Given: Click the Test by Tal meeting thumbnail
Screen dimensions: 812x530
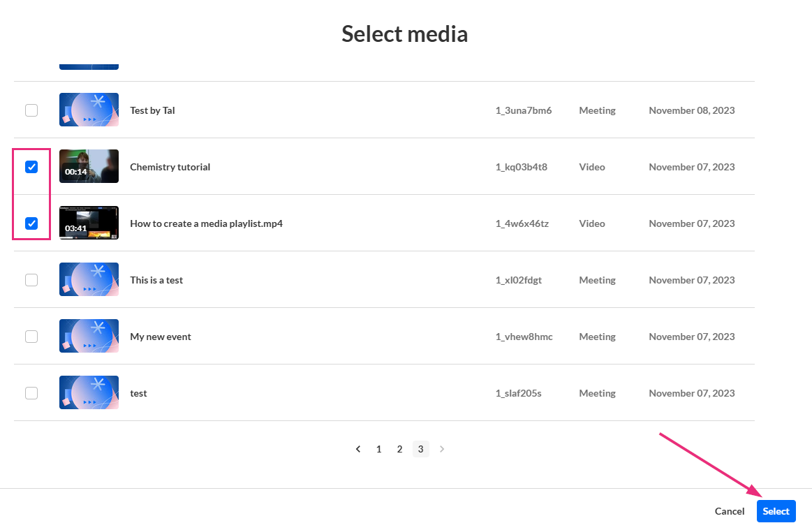Looking at the screenshot, I should (x=89, y=110).
